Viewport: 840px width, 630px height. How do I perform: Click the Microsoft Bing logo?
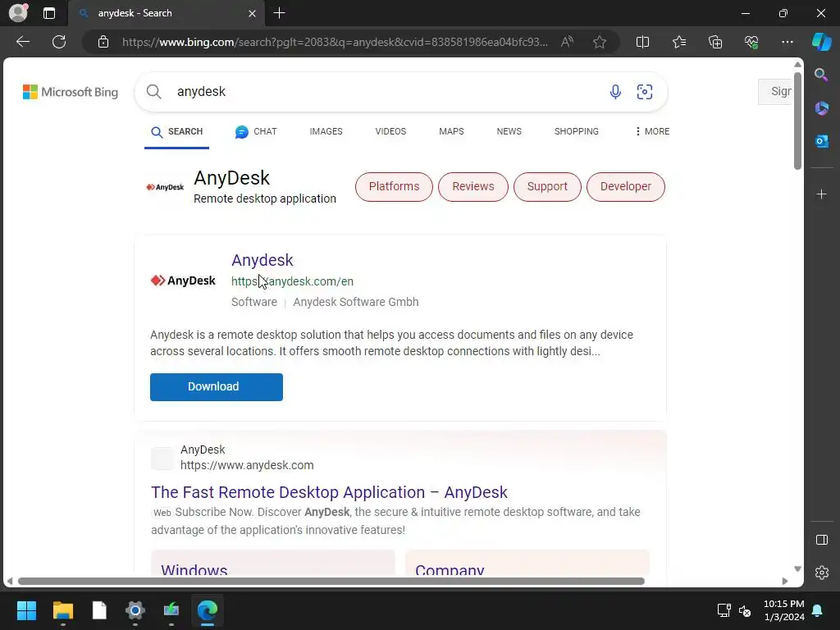click(71, 92)
